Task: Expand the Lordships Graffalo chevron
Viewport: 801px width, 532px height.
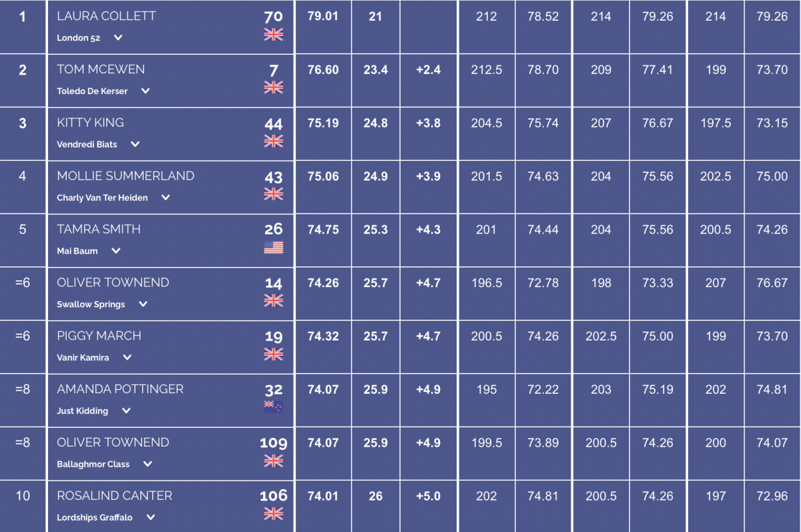Action: pyautogui.click(x=150, y=517)
